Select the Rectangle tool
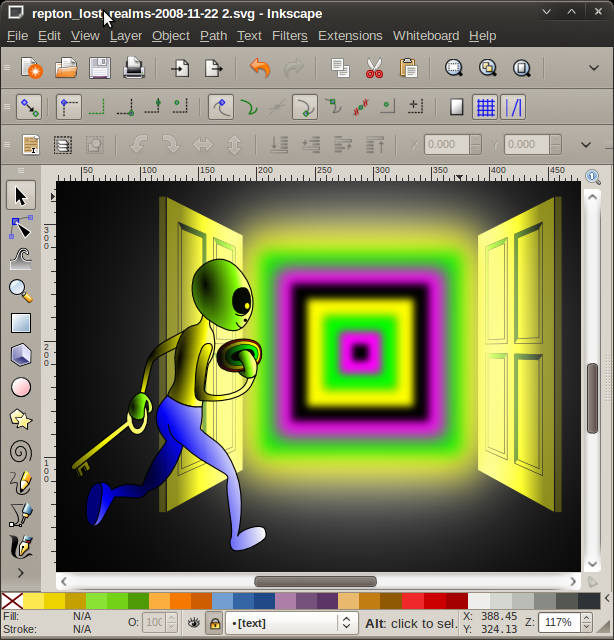The height and width of the screenshot is (640, 614). click(21, 323)
